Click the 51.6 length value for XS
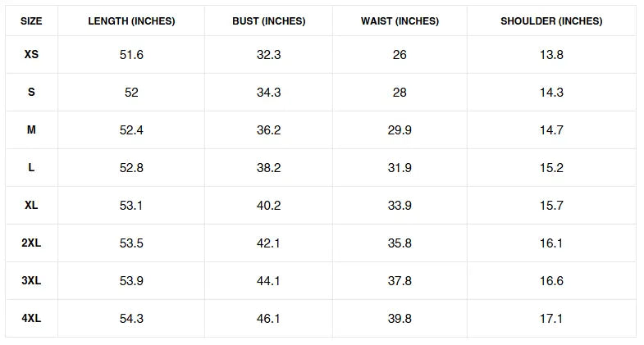 pyautogui.click(x=131, y=55)
